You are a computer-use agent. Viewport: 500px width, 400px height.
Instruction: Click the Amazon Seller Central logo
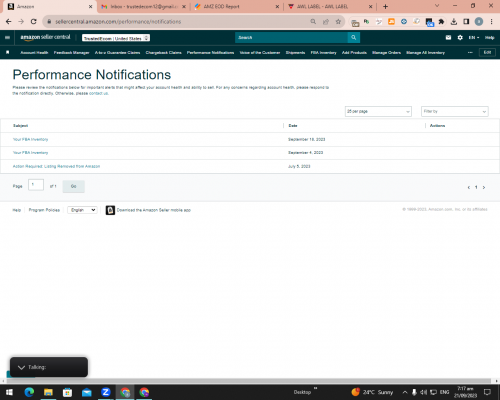45,37
